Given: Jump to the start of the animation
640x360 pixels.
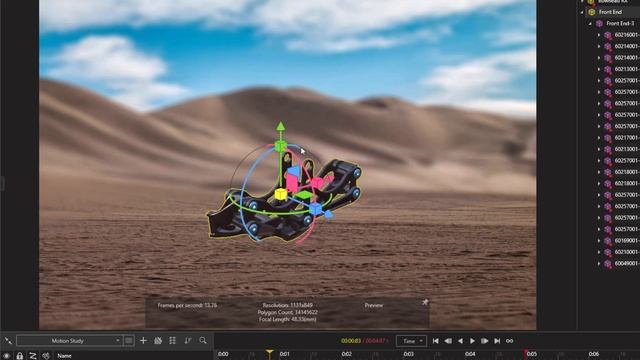Looking at the screenshot, I should point(436,341).
